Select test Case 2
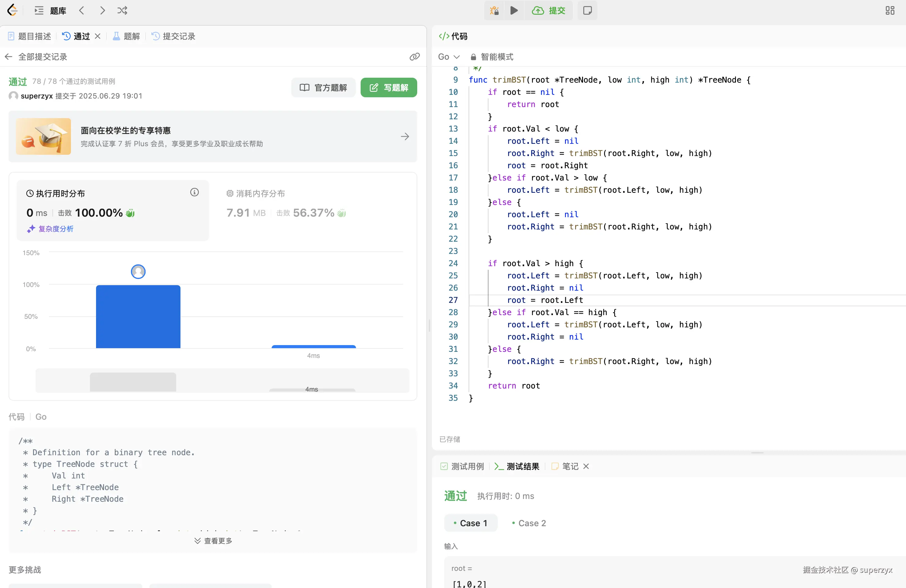 point(529,523)
